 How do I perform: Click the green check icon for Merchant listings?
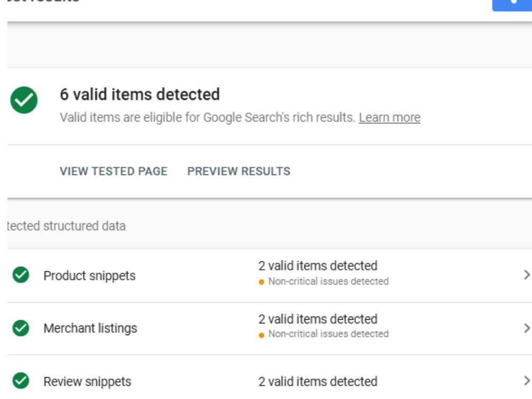click(21, 328)
